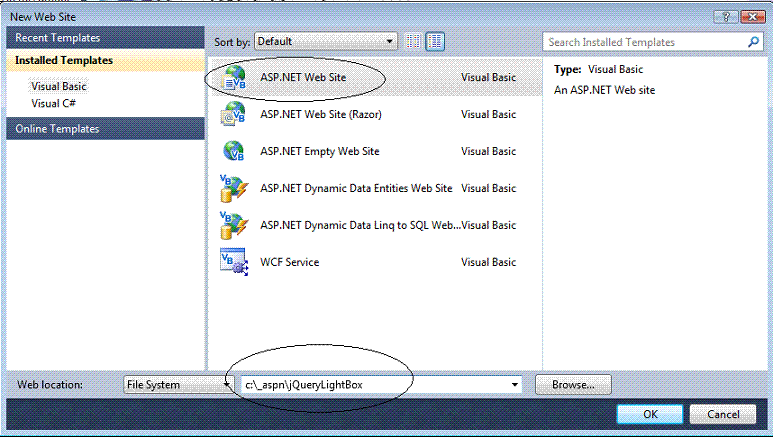Screen dimensions: 773x438
Task: Click the 'An ASP.NET Web site' description text
Action: click(604, 90)
